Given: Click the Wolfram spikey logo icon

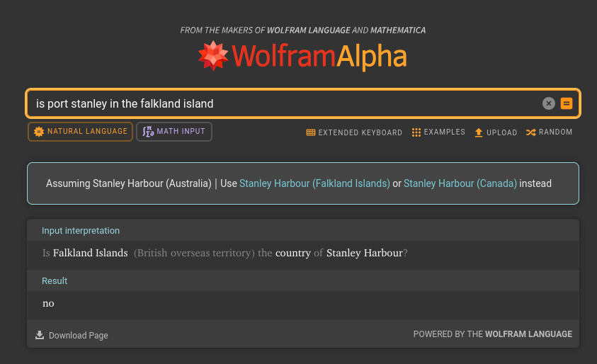Looking at the screenshot, I should pyautogui.click(x=212, y=56).
